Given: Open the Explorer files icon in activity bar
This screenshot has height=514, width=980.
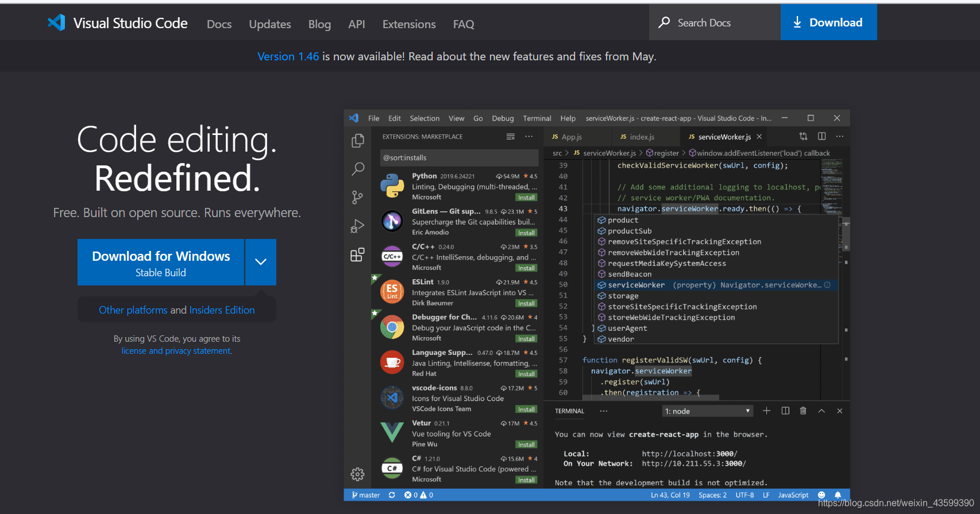Looking at the screenshot, I should tap(357, 141).
